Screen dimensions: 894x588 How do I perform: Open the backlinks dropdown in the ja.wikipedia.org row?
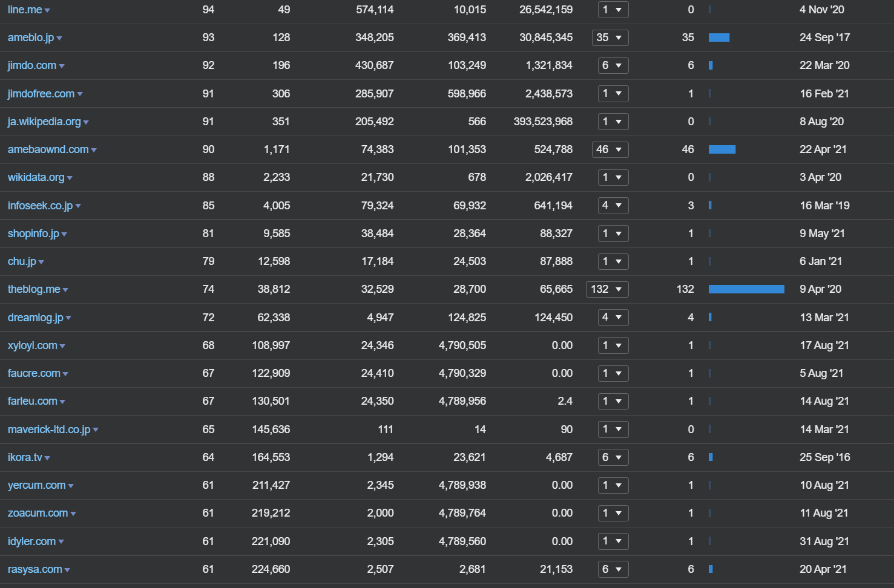(x=613, y=122)
